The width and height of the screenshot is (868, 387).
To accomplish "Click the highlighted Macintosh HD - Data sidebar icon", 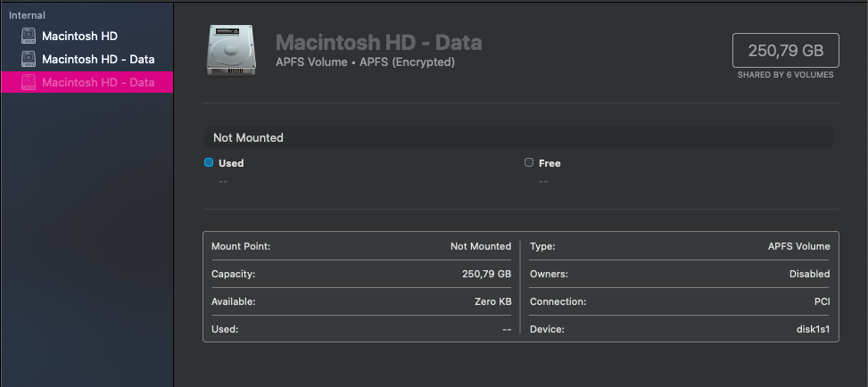I will [x=29, y=83].
